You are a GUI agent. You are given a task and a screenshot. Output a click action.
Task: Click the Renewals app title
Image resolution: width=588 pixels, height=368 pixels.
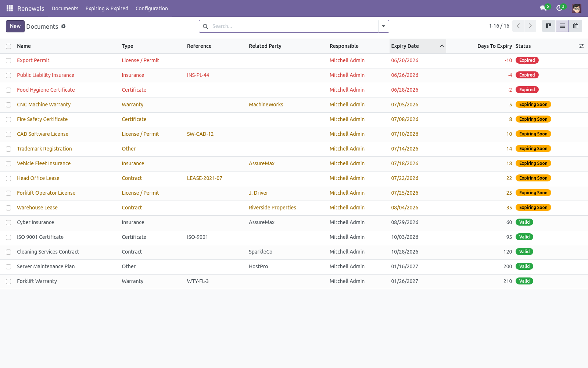(31, 8)
